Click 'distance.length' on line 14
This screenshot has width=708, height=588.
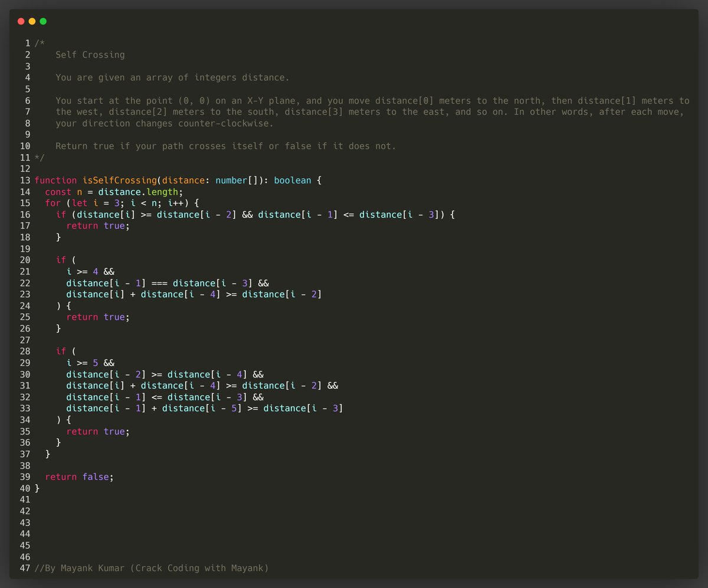(x=139, y=192)
